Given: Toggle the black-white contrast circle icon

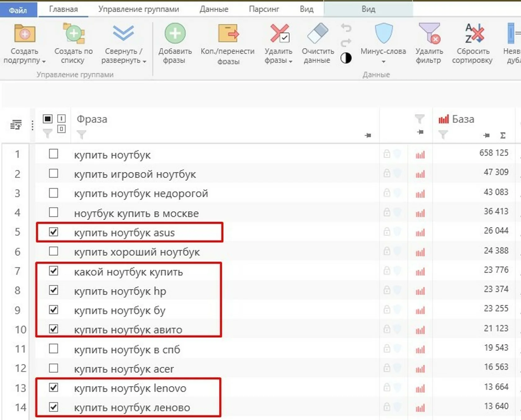Looking at the screenshot, I should 346,58.
